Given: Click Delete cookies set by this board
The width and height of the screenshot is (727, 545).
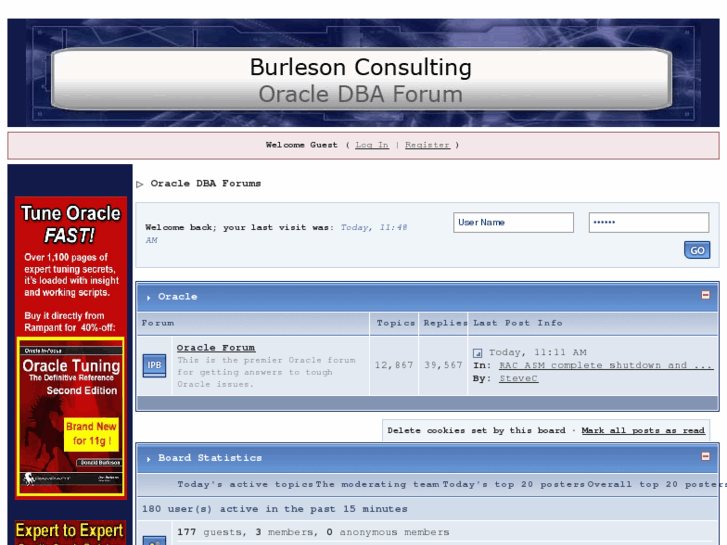Looking at the screenshot, I should click(x=476, y=430).
